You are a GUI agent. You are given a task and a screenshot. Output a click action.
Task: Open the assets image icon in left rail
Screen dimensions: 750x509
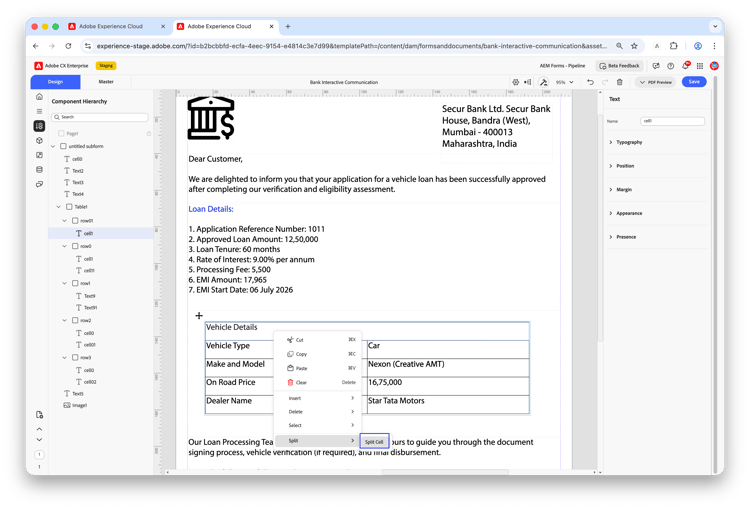39,155
